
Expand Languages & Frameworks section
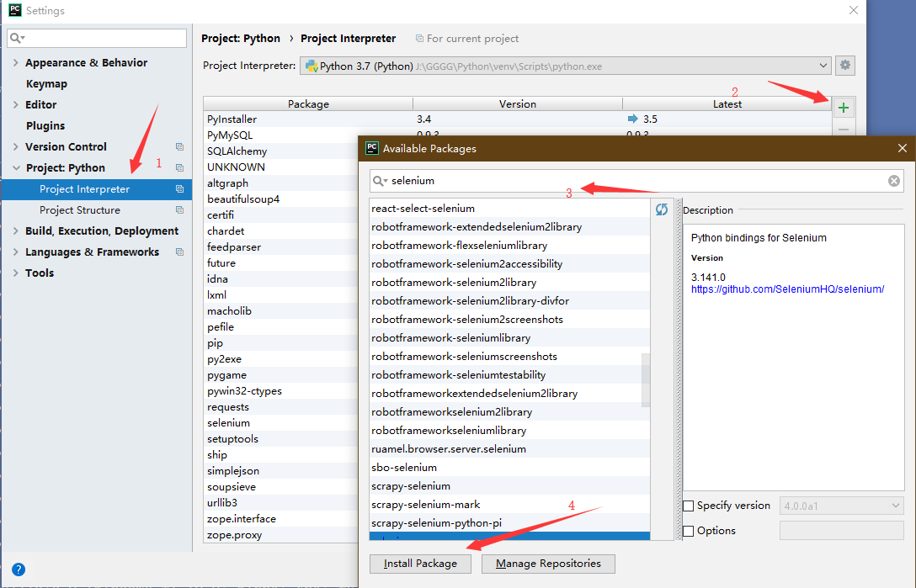[16, 252]
